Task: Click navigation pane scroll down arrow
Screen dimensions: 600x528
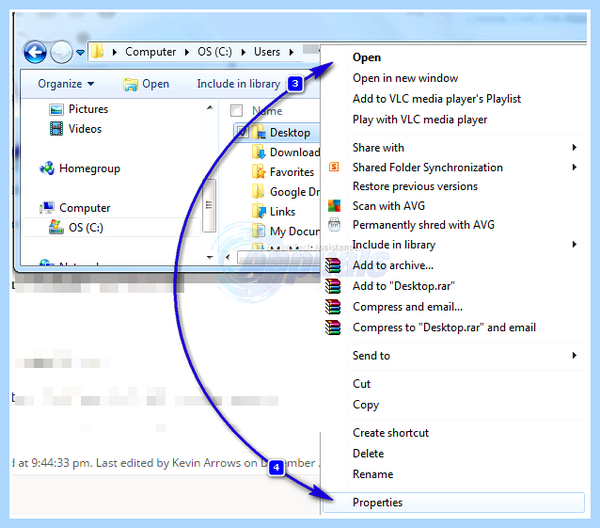Action: [x=209, y=257]
